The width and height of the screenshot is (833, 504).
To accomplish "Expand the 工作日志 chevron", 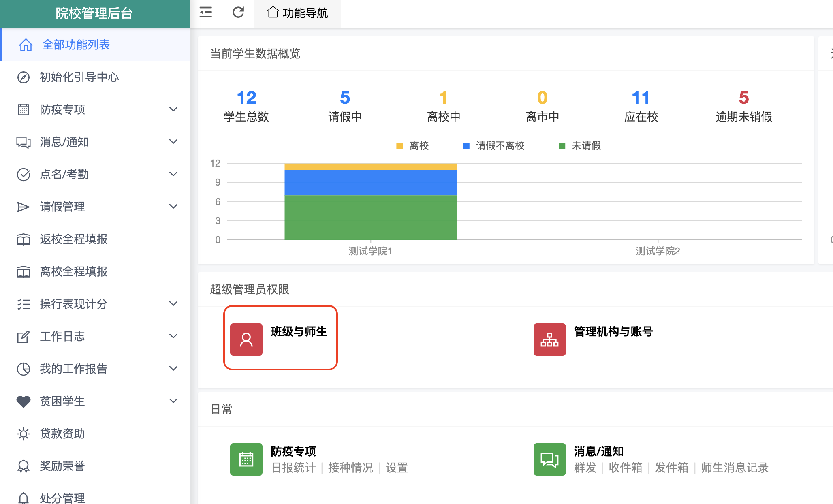I will 173,336.
